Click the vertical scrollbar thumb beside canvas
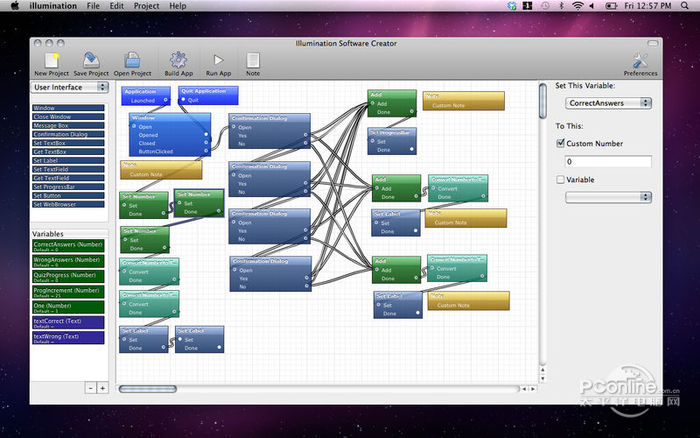The image size is (700, 438). pyautogui.click(x=543, y=101)
